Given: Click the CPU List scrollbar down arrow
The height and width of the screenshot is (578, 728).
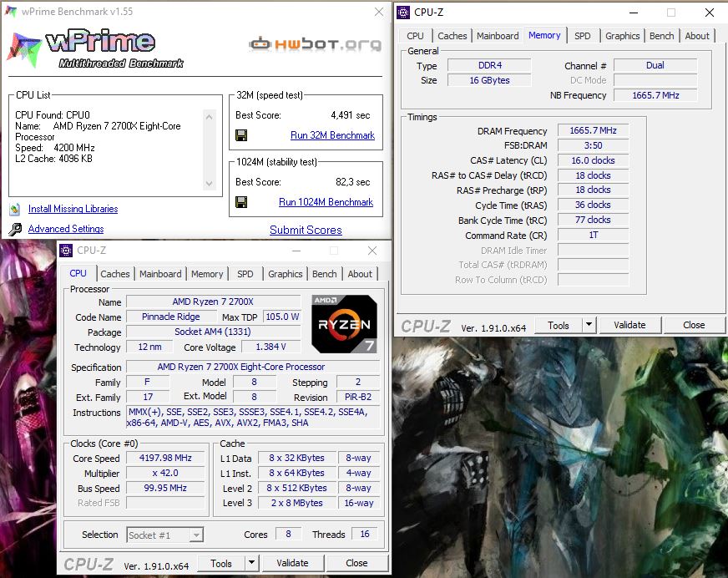Looking at the screenshot, I should (209, 184).
